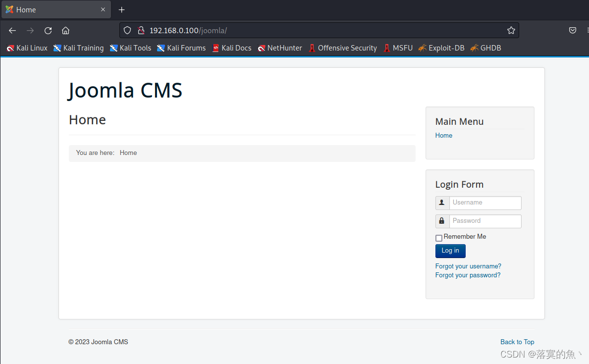
Task: Click the browser forward arrow
Action: click(x=30, y=30)
